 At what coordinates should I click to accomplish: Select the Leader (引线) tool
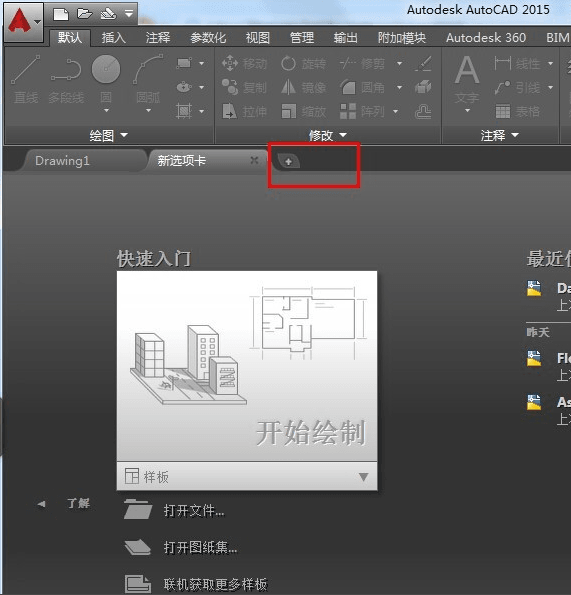click(x=517, y=88)
